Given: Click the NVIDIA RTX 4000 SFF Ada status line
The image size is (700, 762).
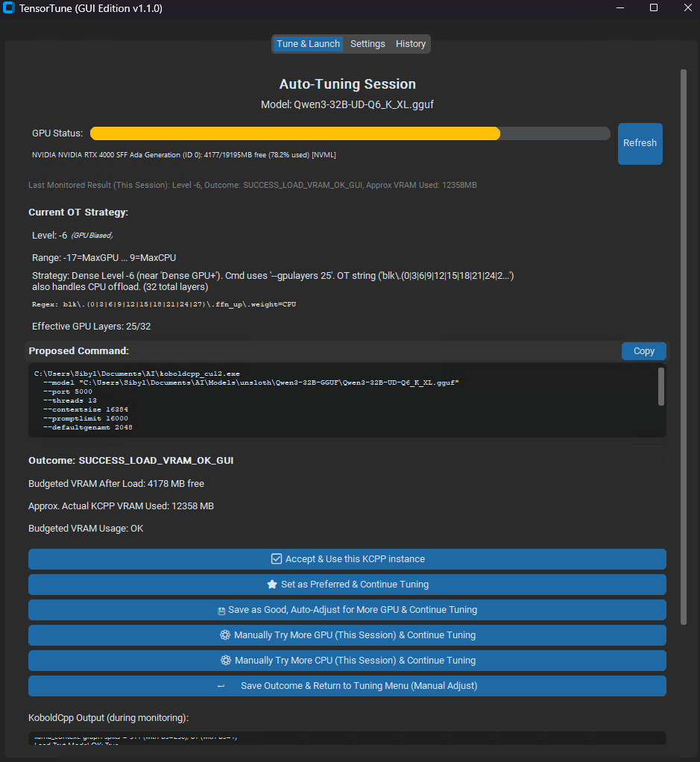Looking at the screenshot, I should click(x=183, y=155).
